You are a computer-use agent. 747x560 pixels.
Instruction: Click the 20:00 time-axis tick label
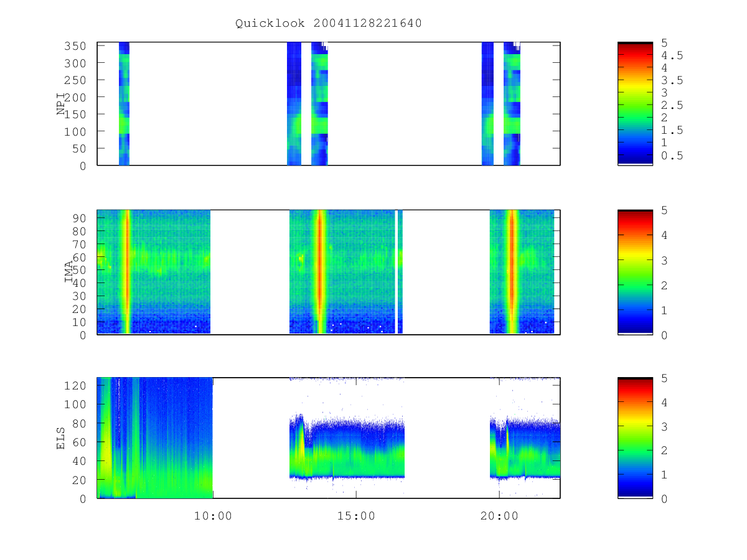[499, 516]
